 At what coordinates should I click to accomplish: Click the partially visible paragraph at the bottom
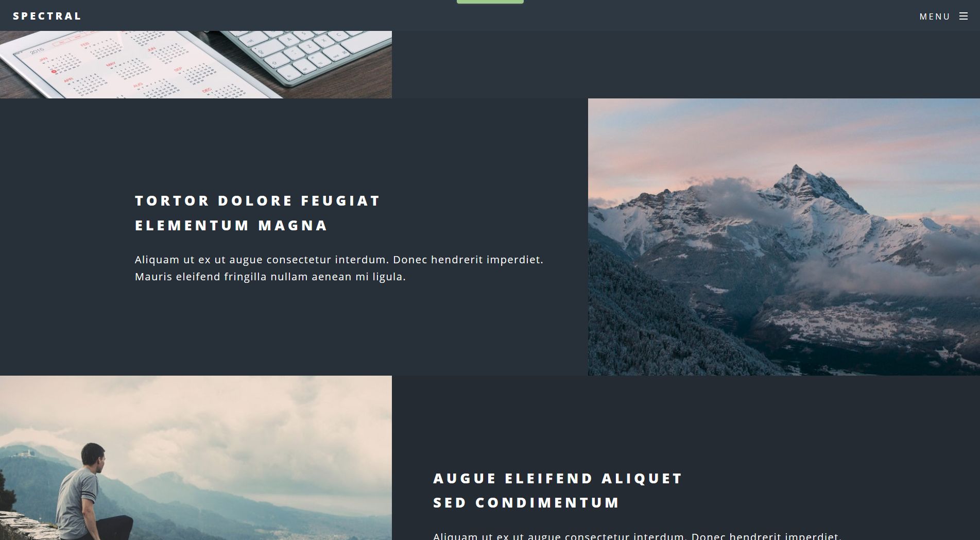click(637, 536)
